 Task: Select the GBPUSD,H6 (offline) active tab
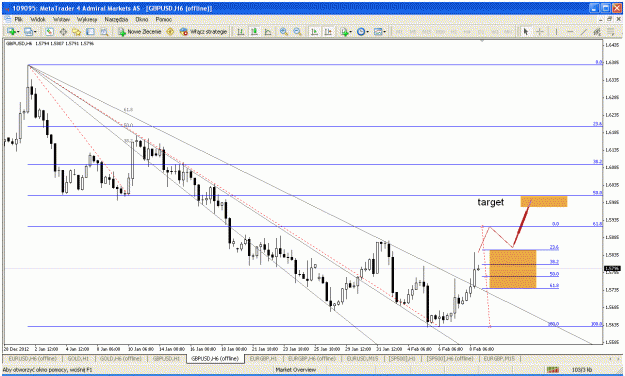pos(215,359)
